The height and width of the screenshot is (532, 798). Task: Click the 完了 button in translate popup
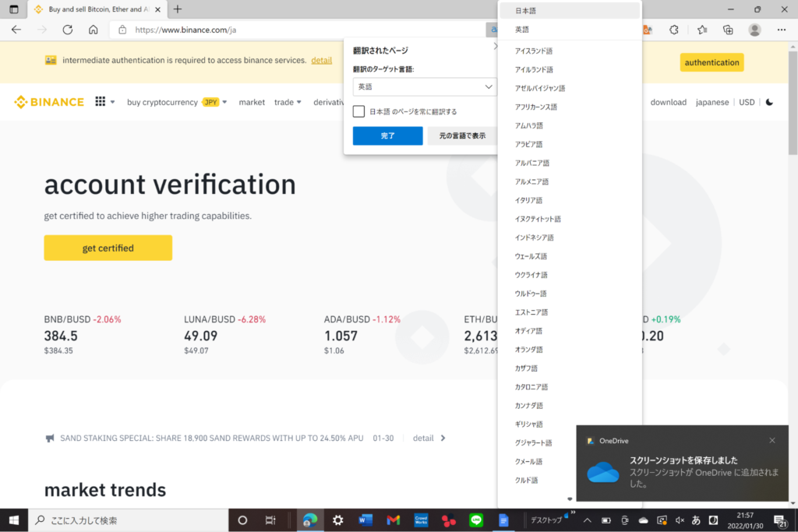click(x=388, y=136)
